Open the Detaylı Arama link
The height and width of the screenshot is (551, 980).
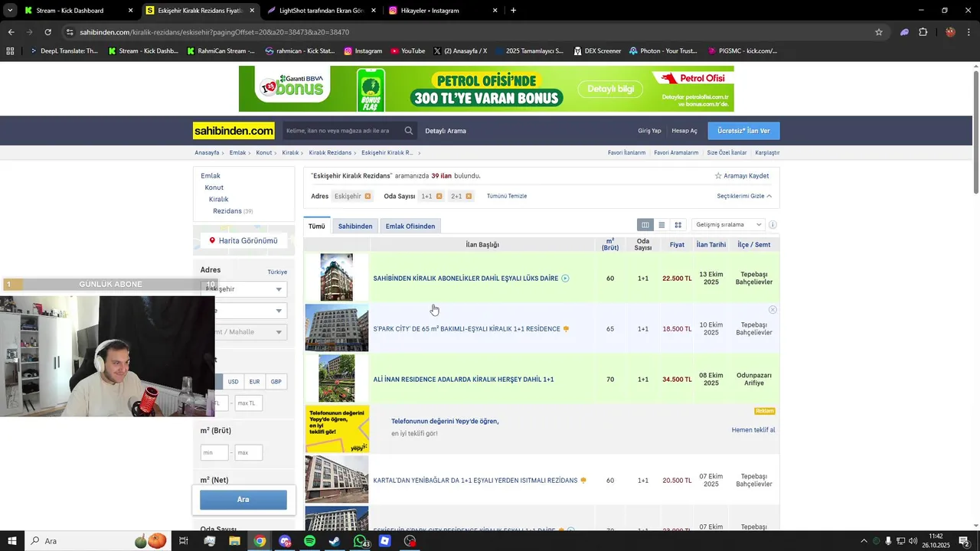click(x=446, y=131)
